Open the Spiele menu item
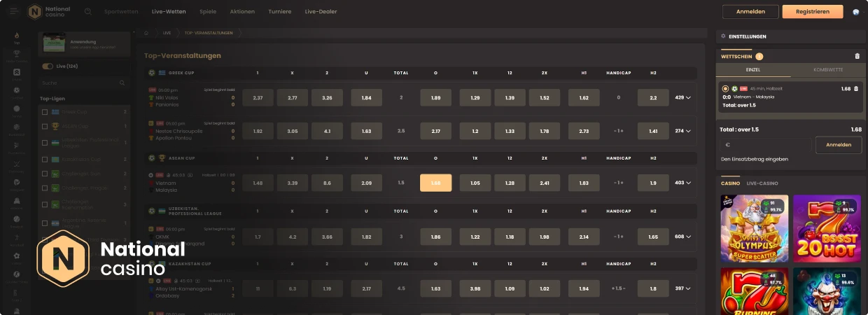 (208, 12)
